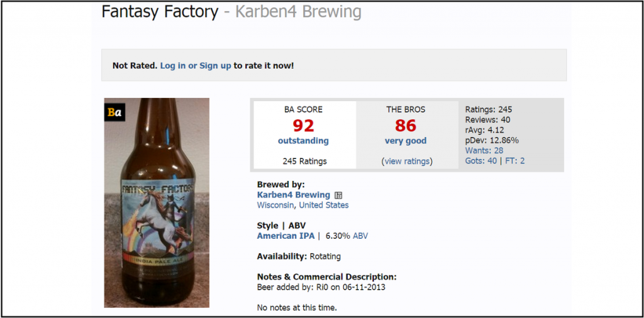
Task: Open the American IPA style link
Action: pos(286,236)
